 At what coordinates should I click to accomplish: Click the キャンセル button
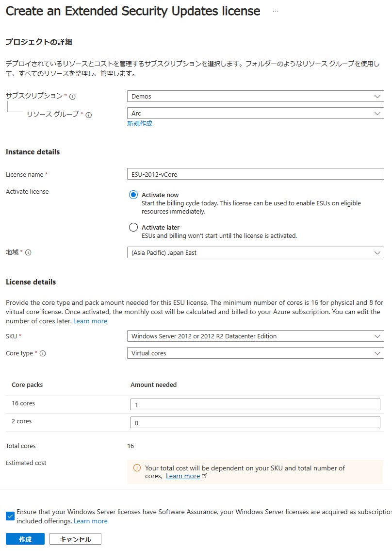pos(75,539)
